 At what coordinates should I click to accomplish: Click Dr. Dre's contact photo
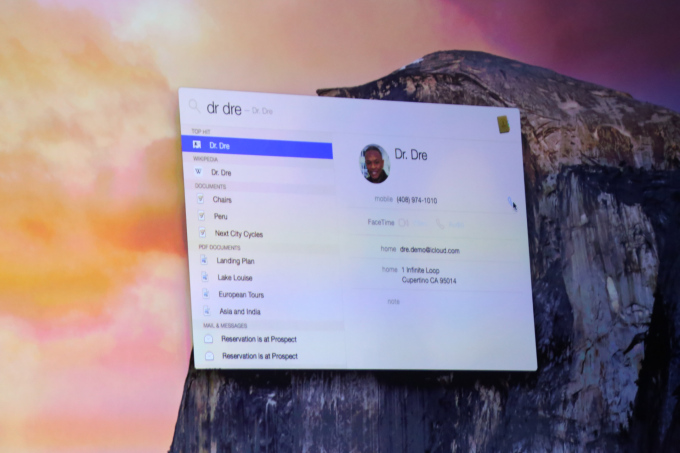pyautogui.click(x=374, y=164)
